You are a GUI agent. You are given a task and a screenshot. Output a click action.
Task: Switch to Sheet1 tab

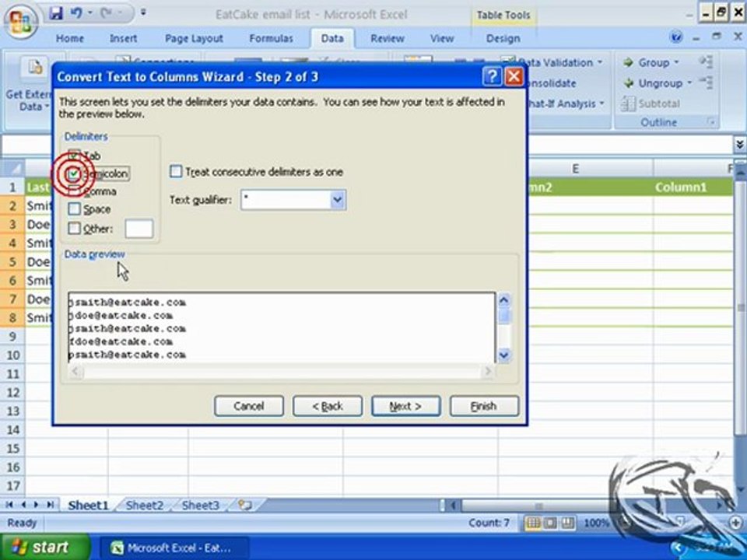(x=88, y=506)
